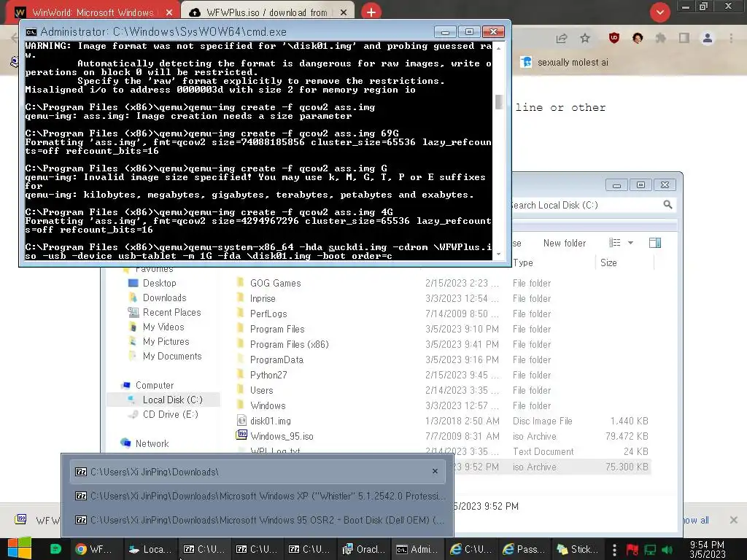747x560 pixels.
Task: Open the Pass... Internet Explorer taskbar button
Action: [524, 549]
